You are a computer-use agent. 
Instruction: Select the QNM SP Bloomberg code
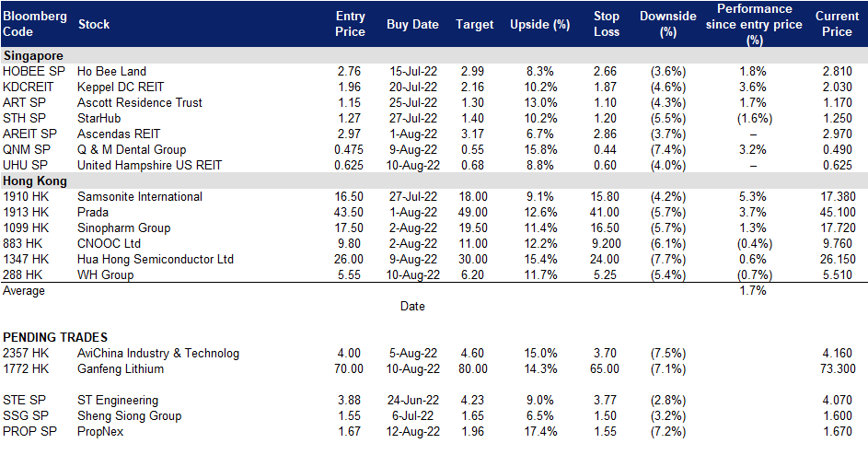(x=27, y=149)
